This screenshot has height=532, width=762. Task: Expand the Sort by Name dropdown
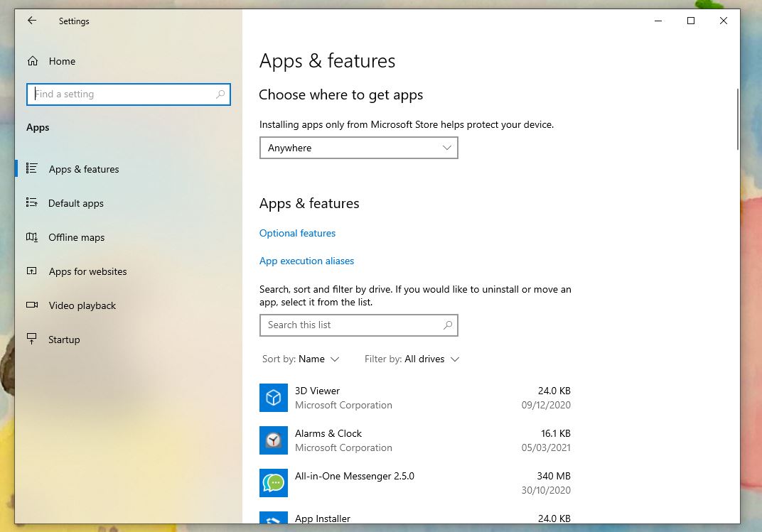tap(318, 359)
